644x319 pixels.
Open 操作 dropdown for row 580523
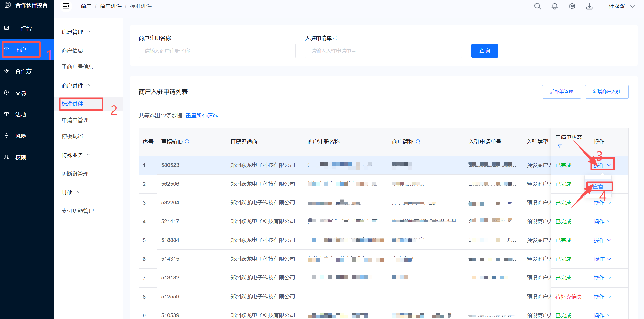click(602, 165)
